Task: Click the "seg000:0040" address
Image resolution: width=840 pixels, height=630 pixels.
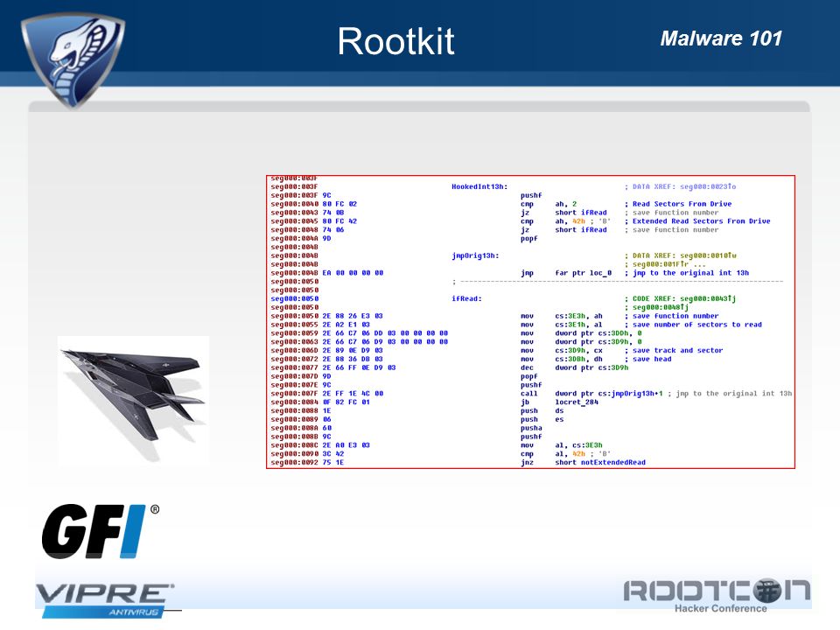Action: tap(294, 204)
